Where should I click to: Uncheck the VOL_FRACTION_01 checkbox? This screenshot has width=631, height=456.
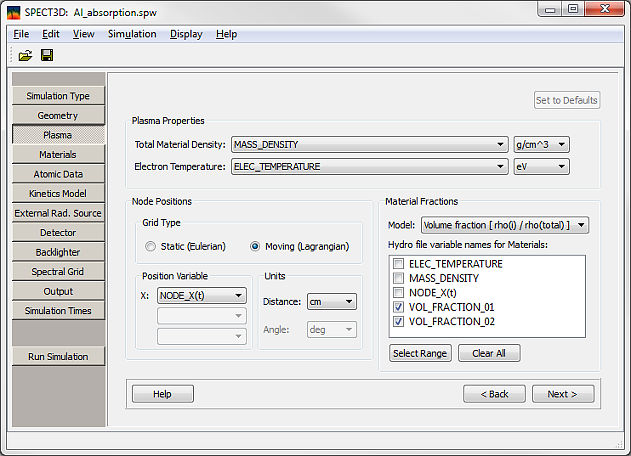click(399, 307)
